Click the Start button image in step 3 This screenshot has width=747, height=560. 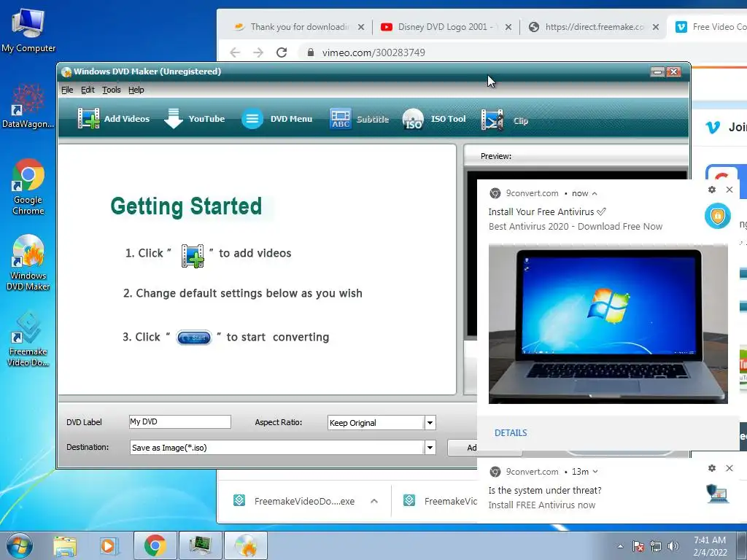coord(194,337)
